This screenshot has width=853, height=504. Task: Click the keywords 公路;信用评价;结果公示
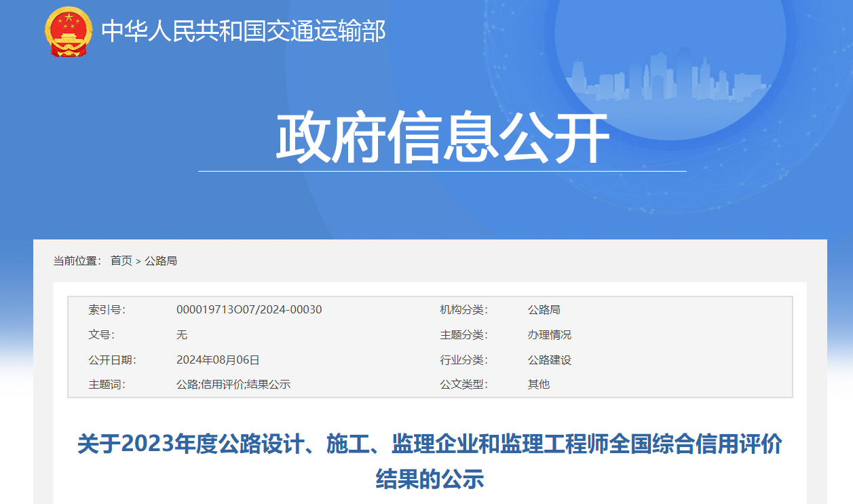233,385
